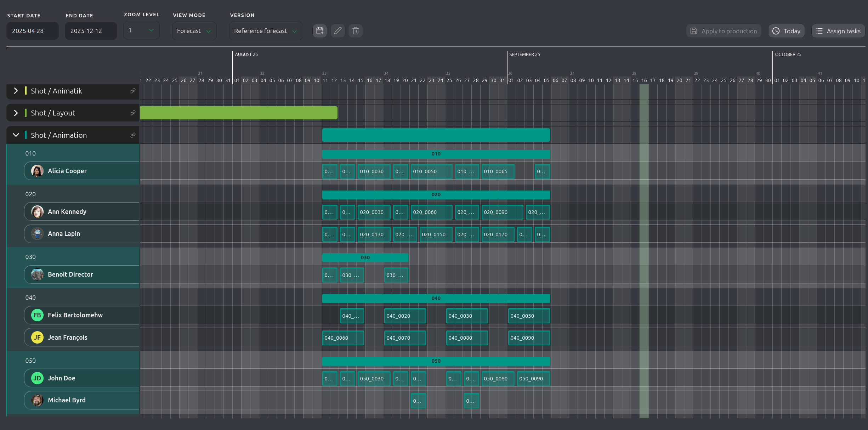Screen dimensions: 868x430
Task: Click link icon on Shot / Animatik row
Action: (x=133, y=91)
